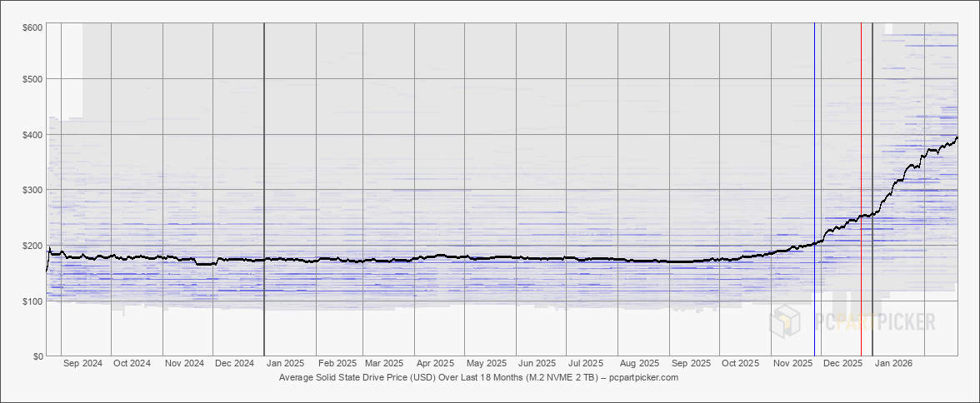Screen dimensions: 980x403
Task: Click the blue vertical marker line
Action: coord(814,189)
